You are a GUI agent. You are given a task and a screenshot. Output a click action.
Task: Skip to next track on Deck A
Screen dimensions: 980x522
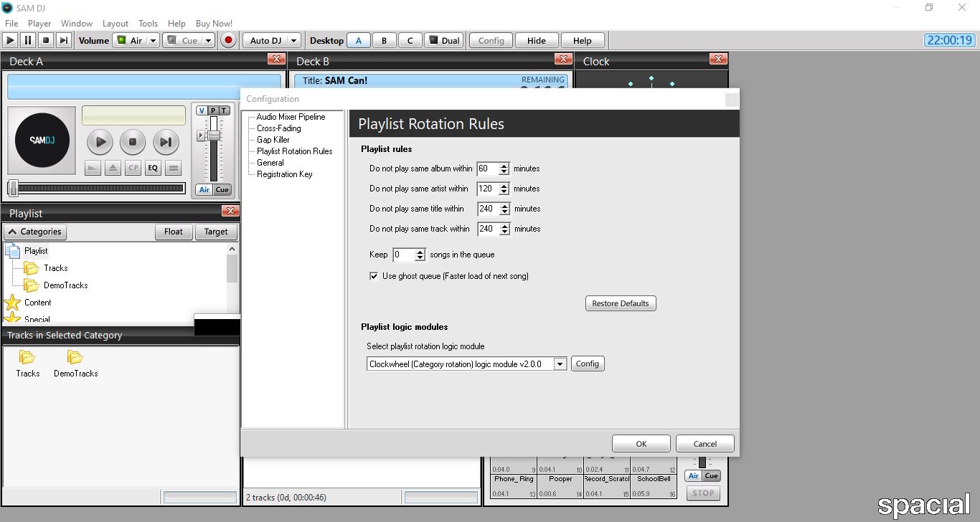(x=165, y=142)
